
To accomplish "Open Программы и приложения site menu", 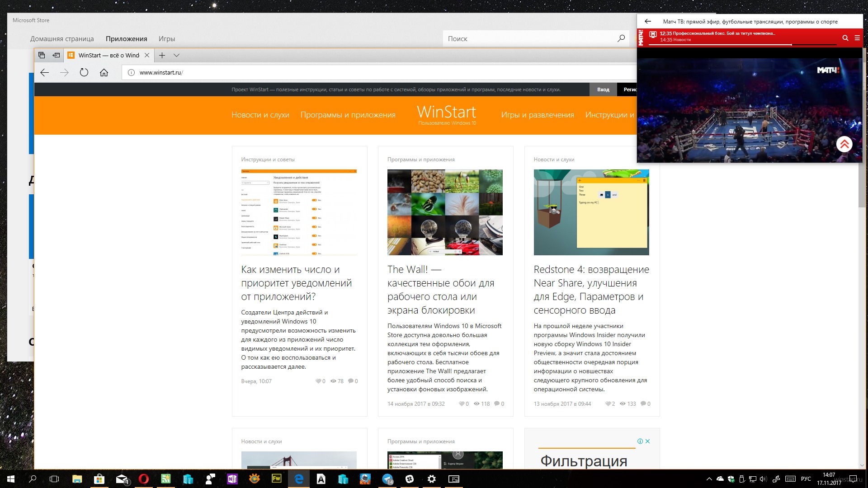I will click(x=348, y=115).
